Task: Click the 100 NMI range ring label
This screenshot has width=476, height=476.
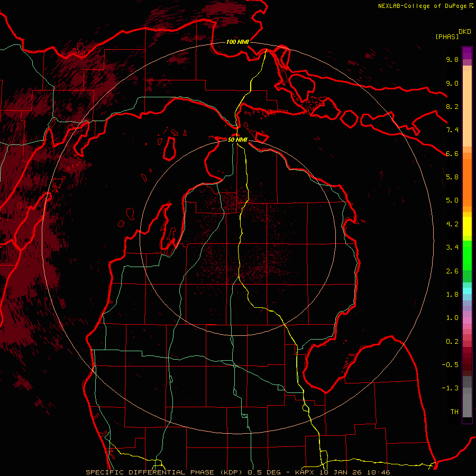Action: 237,42
